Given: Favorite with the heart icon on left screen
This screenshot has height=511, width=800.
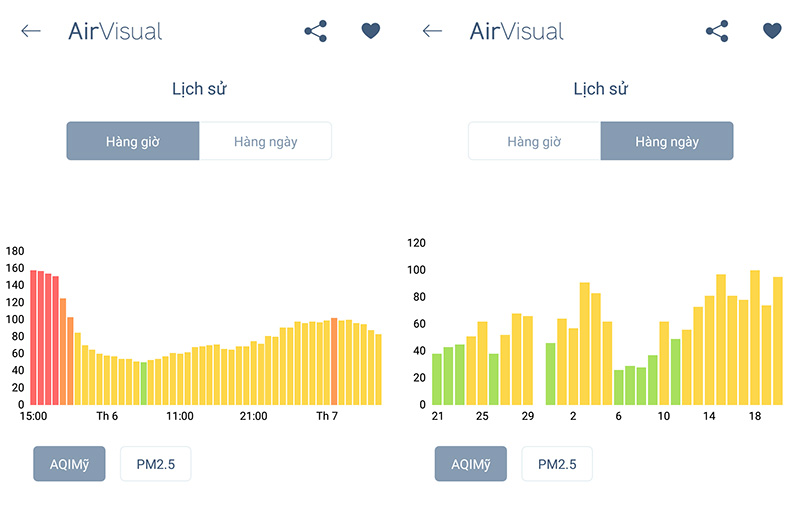Looking at the screenshot, I should pyautogui.click(x=371, y=31).
